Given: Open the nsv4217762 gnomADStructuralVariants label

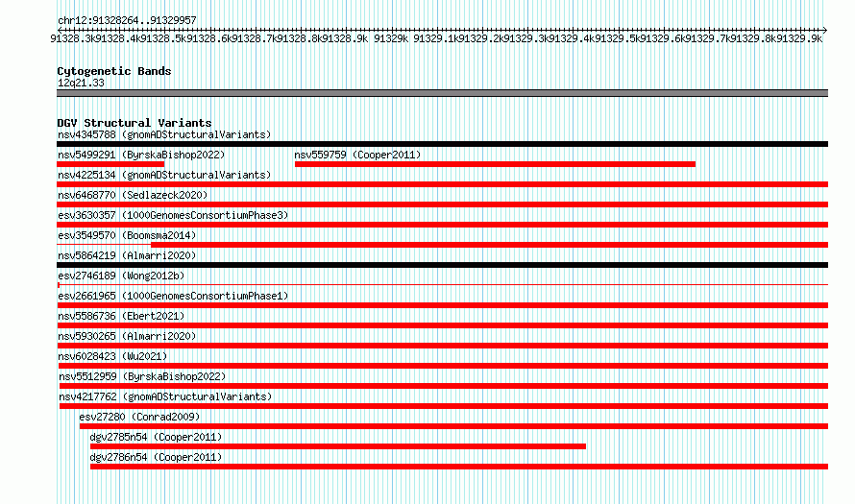Looking at the screenshot, I should tap(165, 396).
